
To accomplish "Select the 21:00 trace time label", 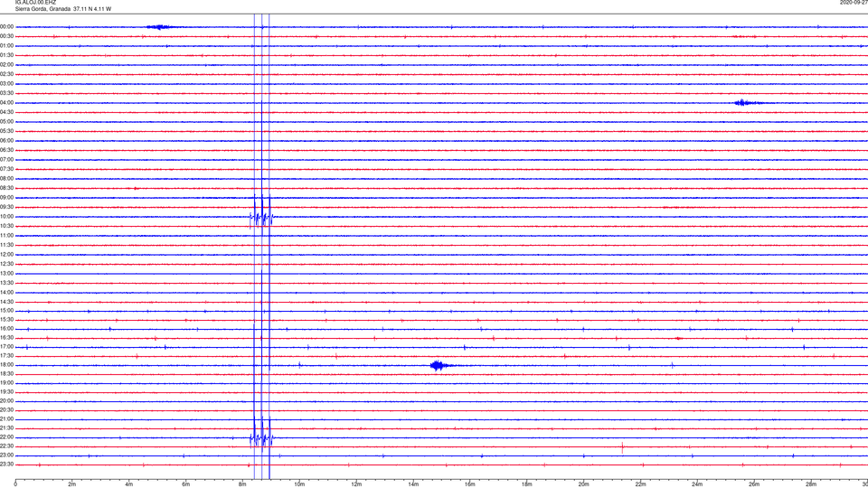I will 7,418.
